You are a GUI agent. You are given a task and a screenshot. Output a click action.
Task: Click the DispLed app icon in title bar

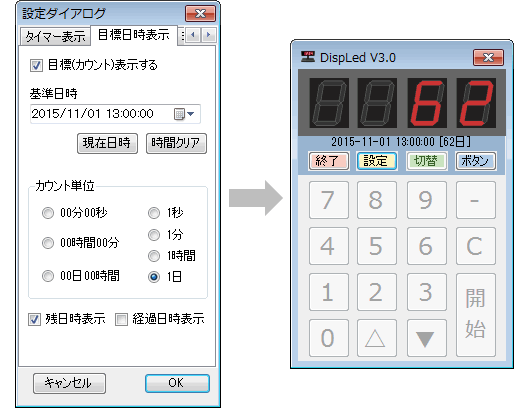308,57
